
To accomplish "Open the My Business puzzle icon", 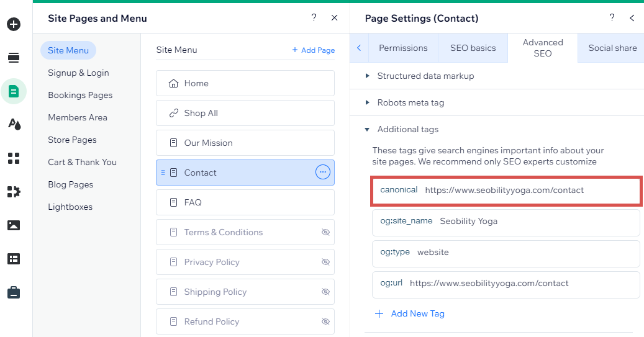I will coord(14,192).
